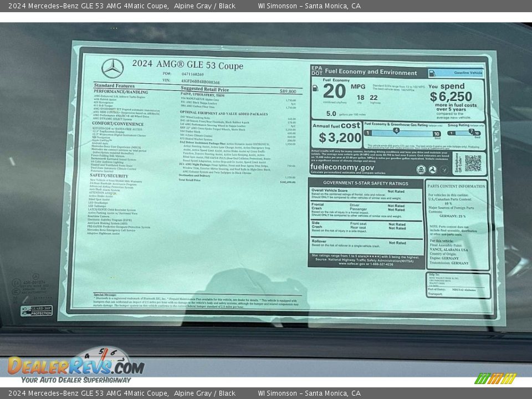Click the fuel pump icon beside 20 MPG
This screenshot has height=399, width=532.
[315, 88]
